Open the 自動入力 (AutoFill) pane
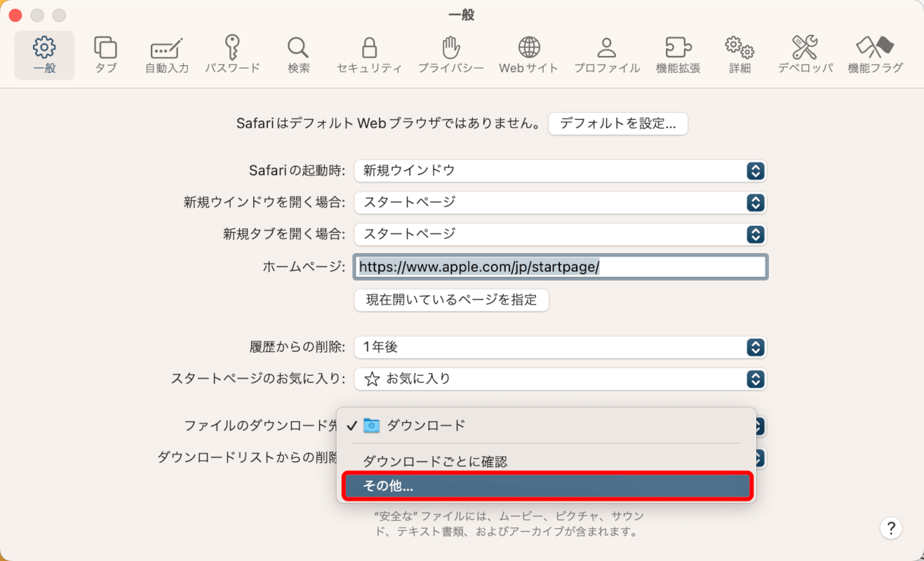924x561 pixels. [x=167, y=55]
